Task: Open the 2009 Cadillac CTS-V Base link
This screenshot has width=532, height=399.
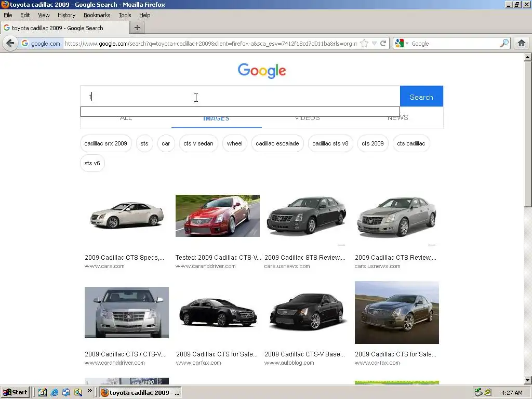Action: pos(304,354)
